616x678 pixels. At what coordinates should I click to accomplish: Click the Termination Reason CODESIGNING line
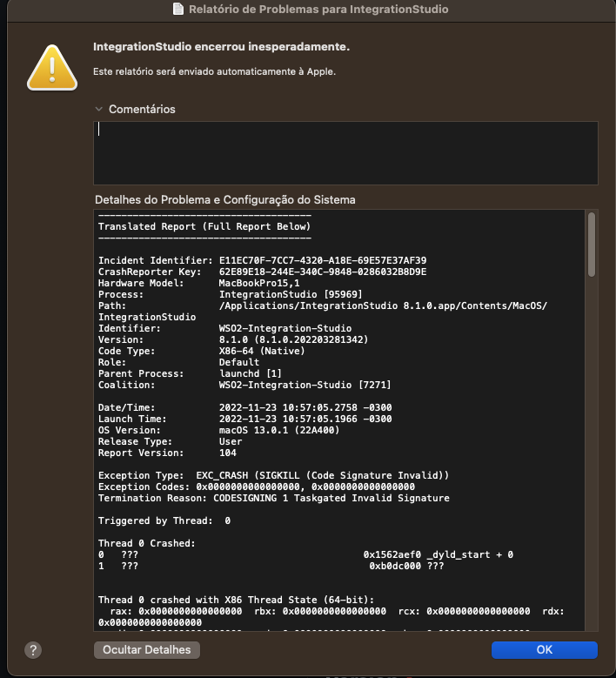[274, 498]
